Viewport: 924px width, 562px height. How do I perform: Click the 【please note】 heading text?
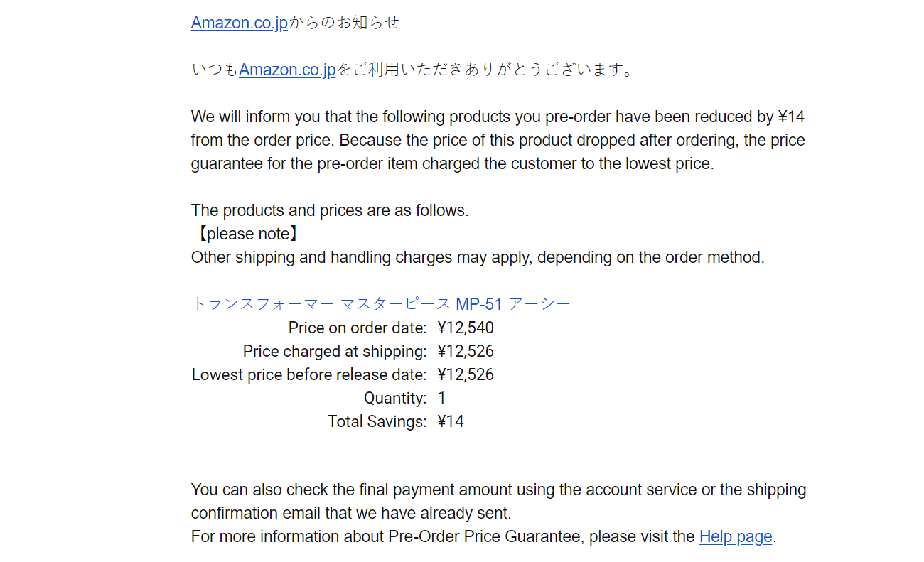(245, 234)
